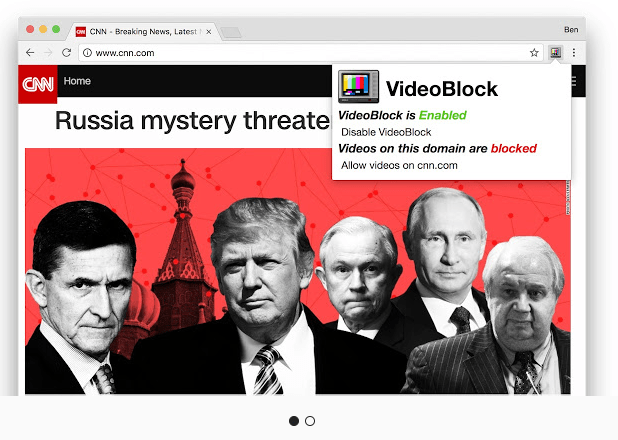The image size is (618, 440).
Task: Open the Russia mystery headline
Action: (x=193, y=121)
